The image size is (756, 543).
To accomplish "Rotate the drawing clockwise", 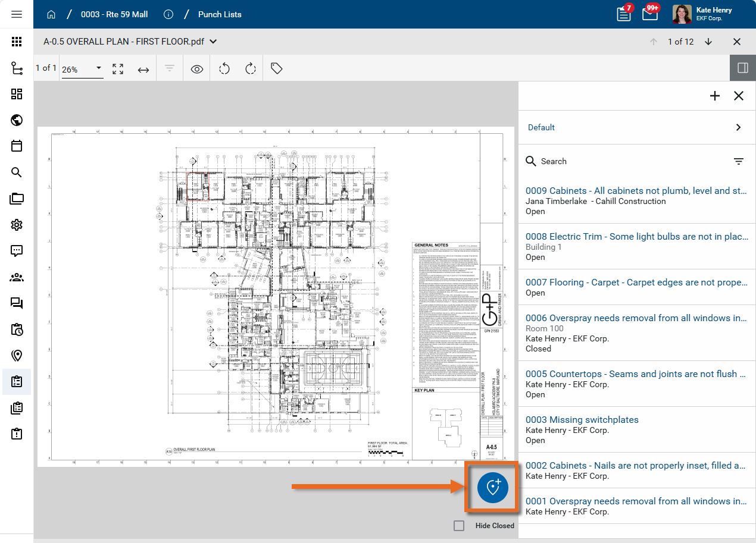I will pyautogui.click(x=251, y=68).
